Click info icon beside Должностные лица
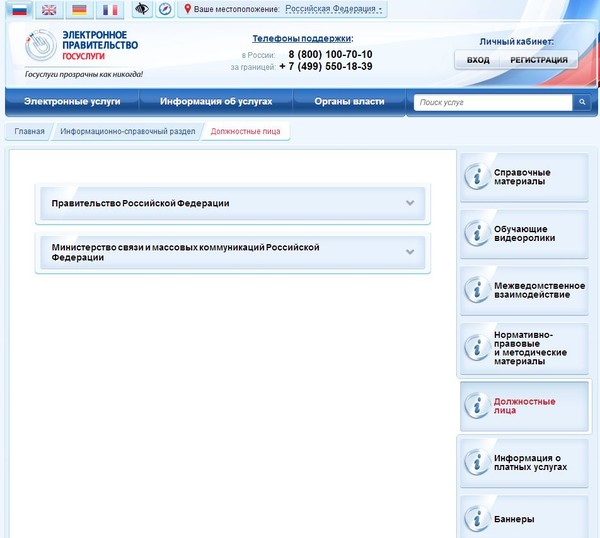This screenshot has width=600, height=538. 476,405
